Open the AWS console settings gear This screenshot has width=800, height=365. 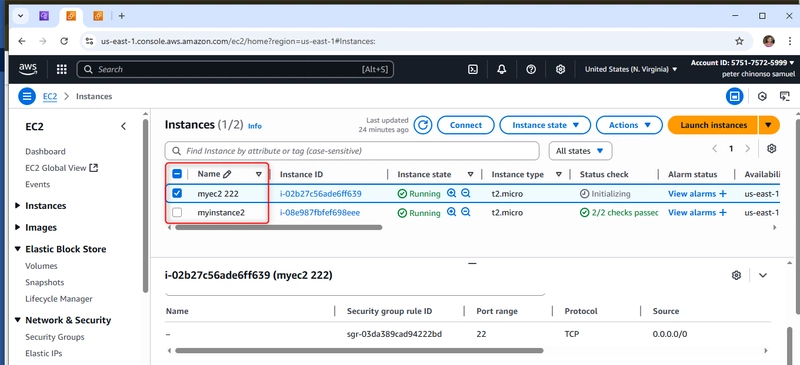coord(560,69)
